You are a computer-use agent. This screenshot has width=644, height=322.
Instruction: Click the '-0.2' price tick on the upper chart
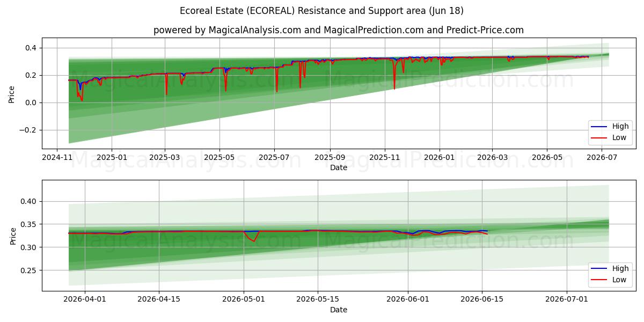(27, 130)
